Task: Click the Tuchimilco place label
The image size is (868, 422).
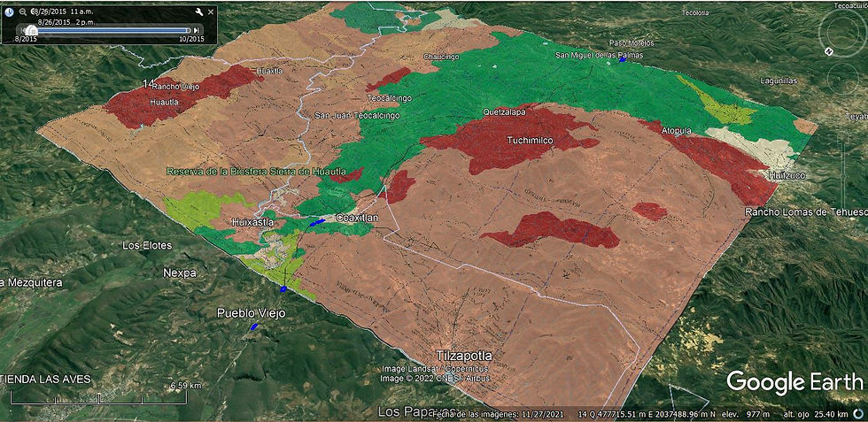Action: pyautogui.click(x=530, y=141)
